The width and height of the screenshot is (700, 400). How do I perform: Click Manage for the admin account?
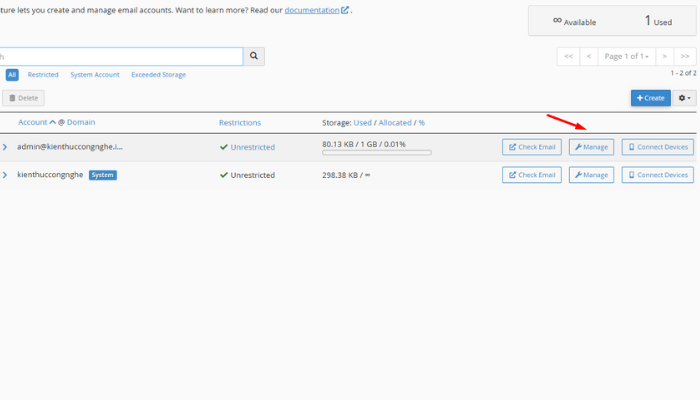[591, 147]
